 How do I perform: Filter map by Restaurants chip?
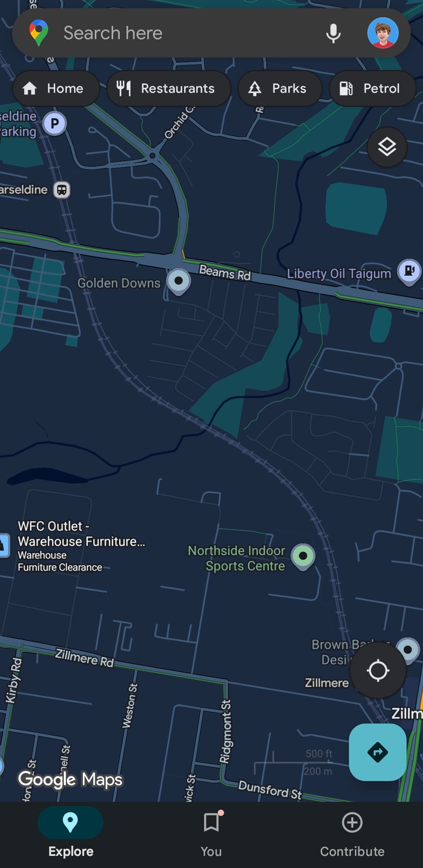tap(168, 88)
